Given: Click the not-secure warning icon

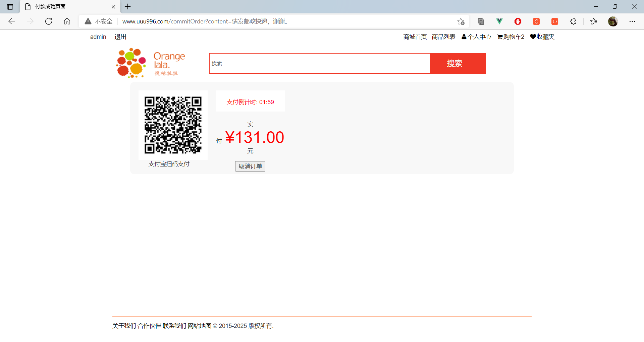Looking at the screenshot, I should tap(88, 21).
